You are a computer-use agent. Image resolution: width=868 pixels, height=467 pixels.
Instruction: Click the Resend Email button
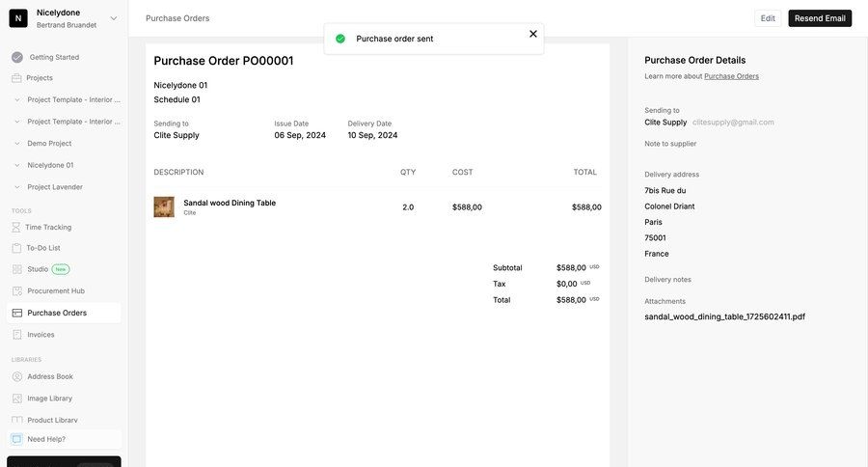pos(820,18)
